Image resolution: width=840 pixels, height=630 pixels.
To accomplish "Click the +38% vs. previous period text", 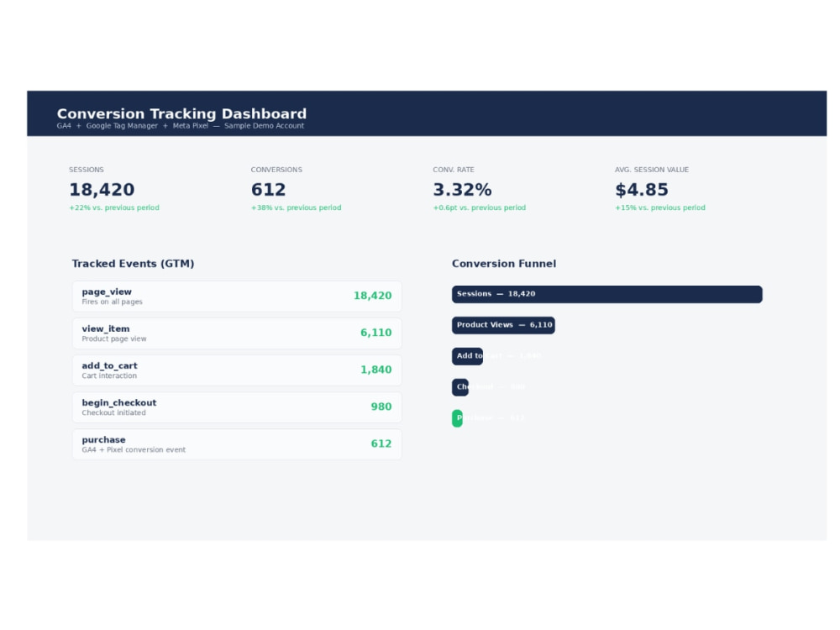I will [297, 207].
